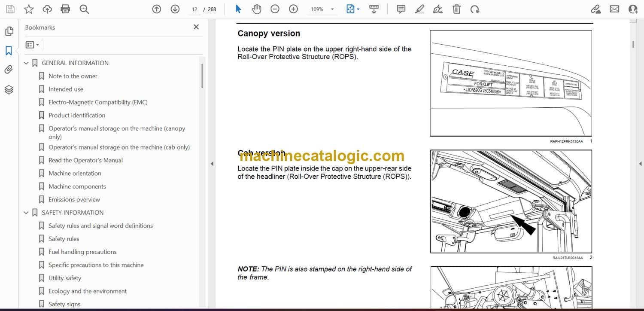Image resolution: width=644 pixels, height=311 pixels.
Task: Click the page number input field
Action: (194, 9)
